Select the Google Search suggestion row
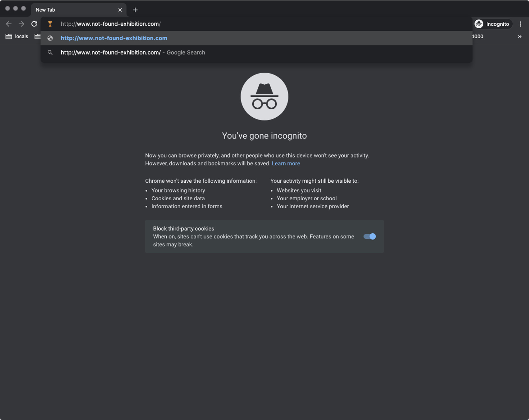Screen dimensions: 529x420 (256, 52)
